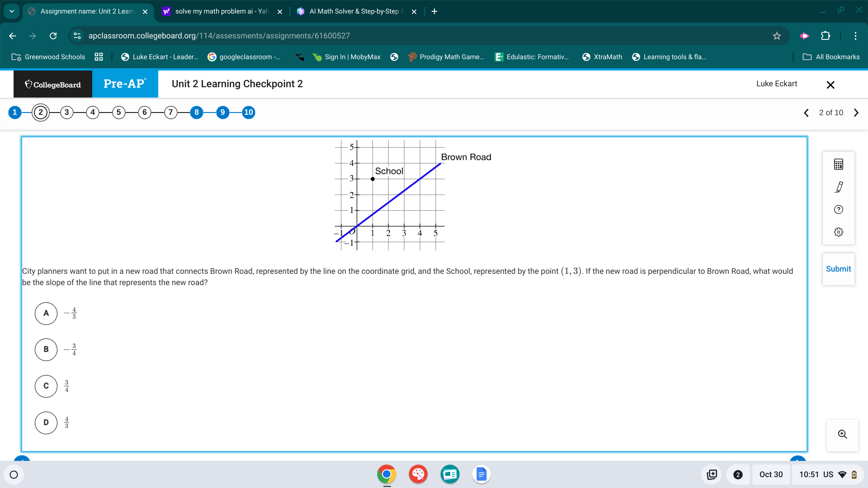Jump to question 5
The height and width of the screenshot is (488, 868).
[x=119, y=113]
